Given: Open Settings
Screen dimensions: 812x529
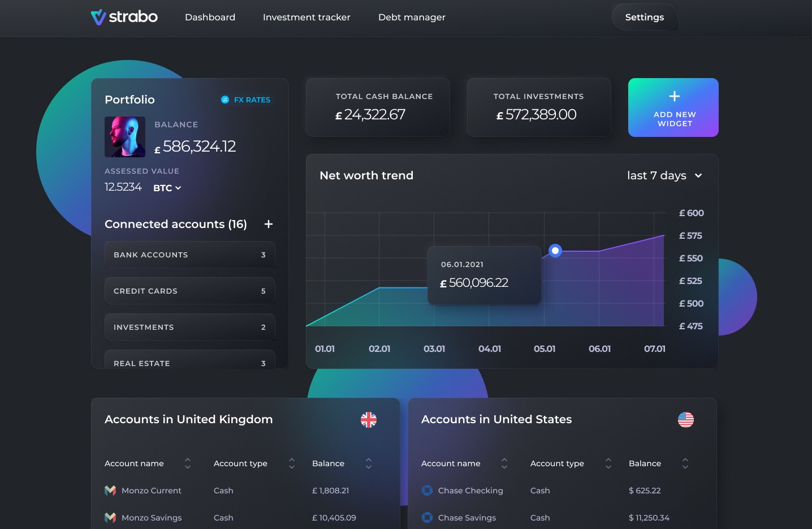Looking at the screenshot, I should (x=644, y=17).
